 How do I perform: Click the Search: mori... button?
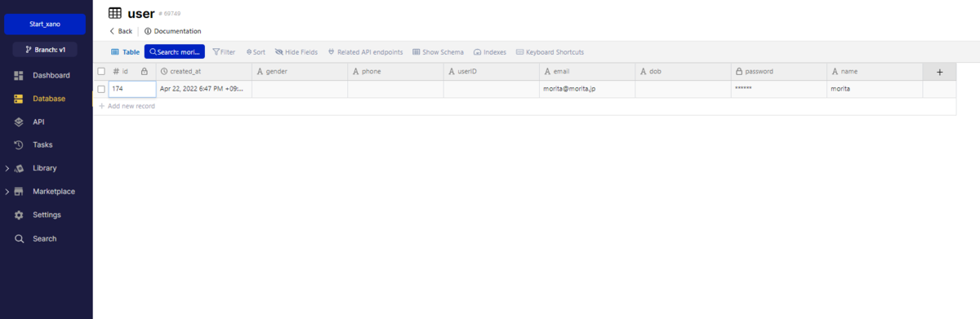pyautogui.click(x=175, y=52)
